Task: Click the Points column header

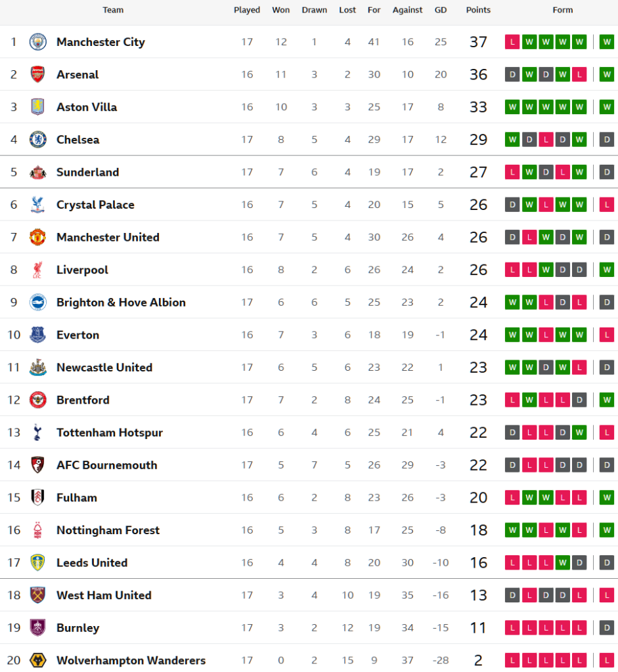Action: [478, 10]
